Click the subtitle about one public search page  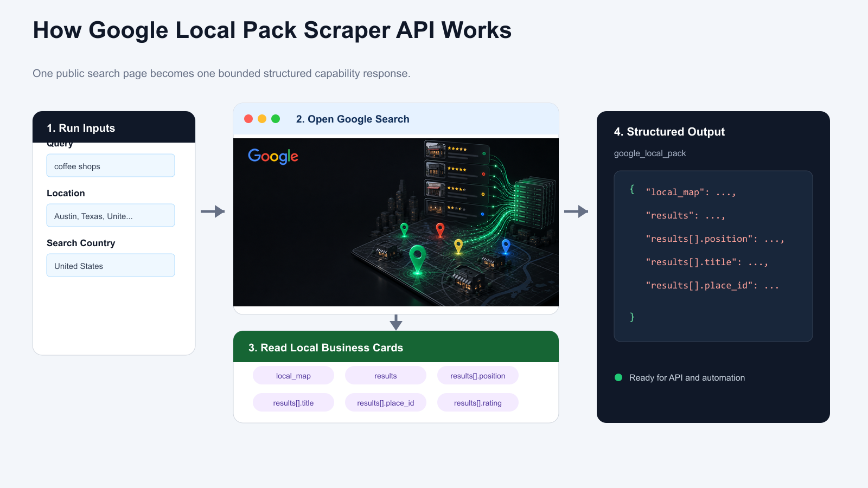(221, 73)
